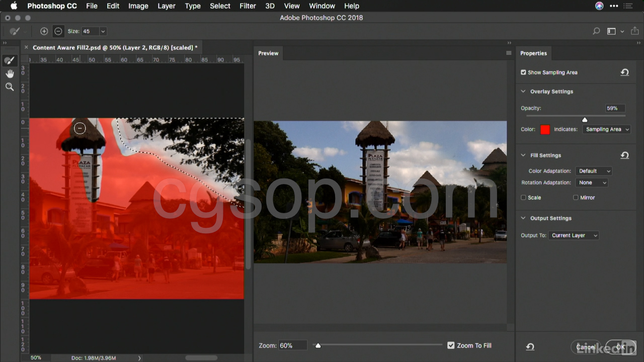
Task: Click the Cancel button
Action: tap(586, 347)
